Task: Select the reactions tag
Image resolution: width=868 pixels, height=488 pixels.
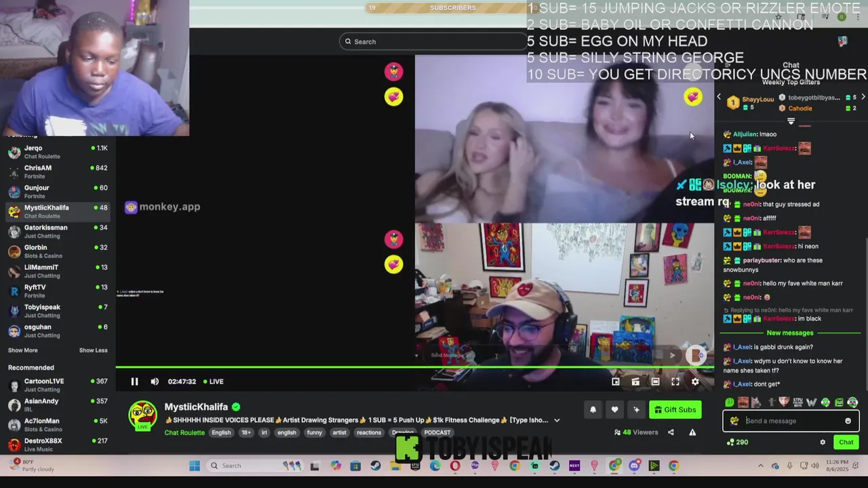Action: pos(369,432)
